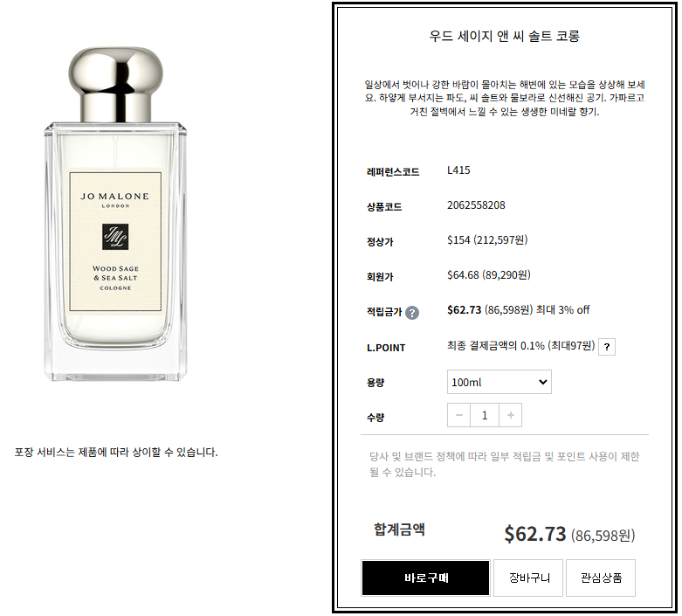This screenshot has width=682, height=616.
Task: Click the total amount $62.73 at bottom
Action: pyautogui.click(x=535, y=534)
